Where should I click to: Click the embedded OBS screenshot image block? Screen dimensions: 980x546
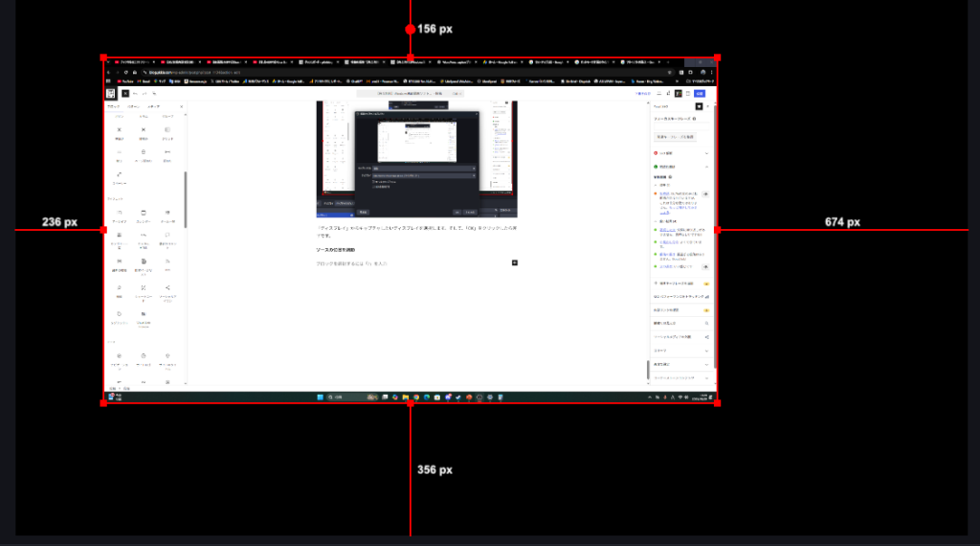(x=417, y=159)
